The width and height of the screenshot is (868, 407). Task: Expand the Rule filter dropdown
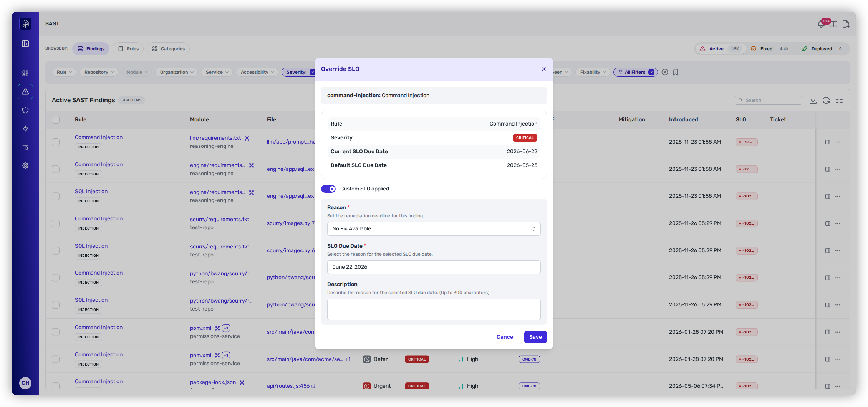pos(64,72)
